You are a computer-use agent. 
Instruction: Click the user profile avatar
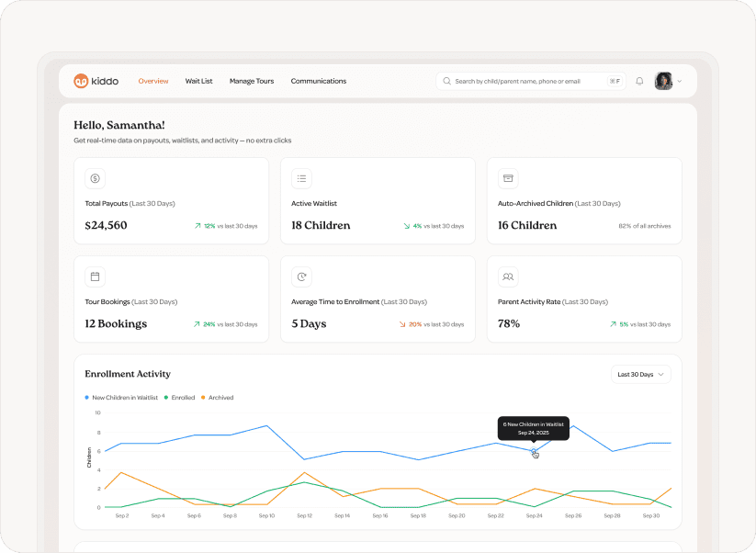[663, 81]
